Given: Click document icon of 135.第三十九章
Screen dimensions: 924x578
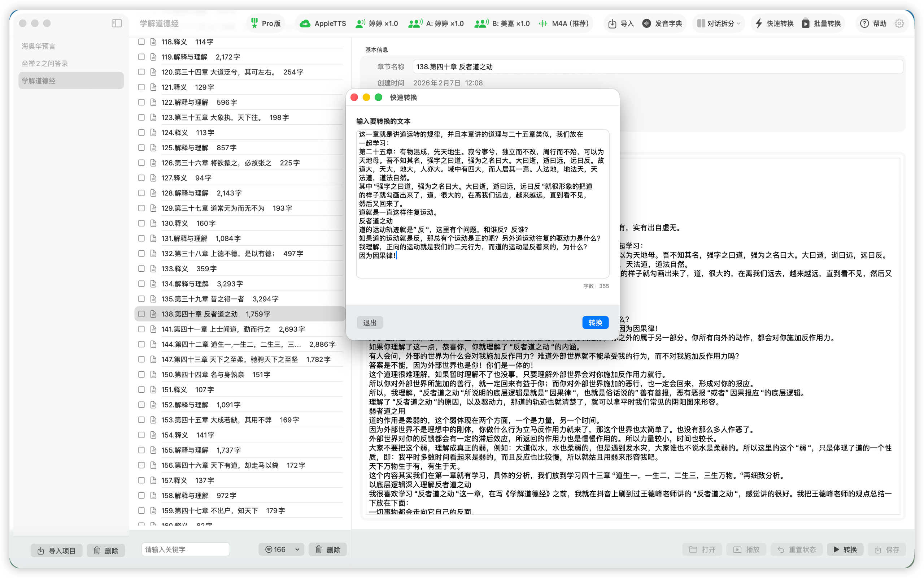Looking at the screenshot, I should pyautogui.click(x=153, y=299).
